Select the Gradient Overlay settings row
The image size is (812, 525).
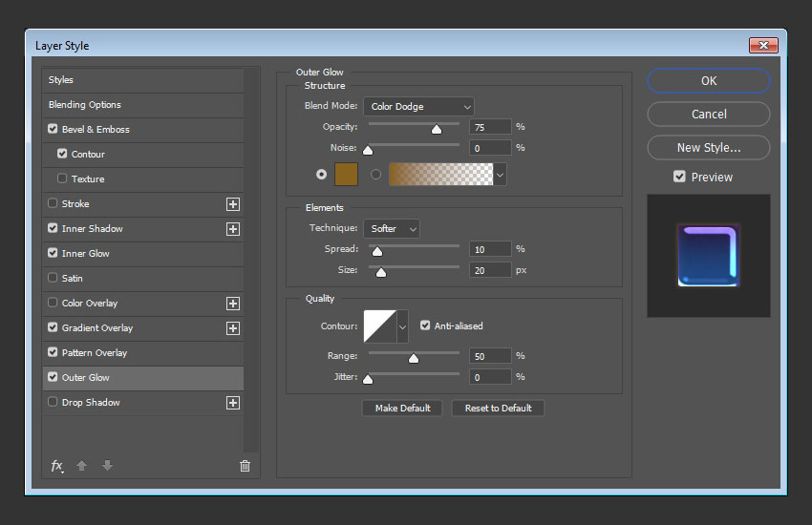142,328
